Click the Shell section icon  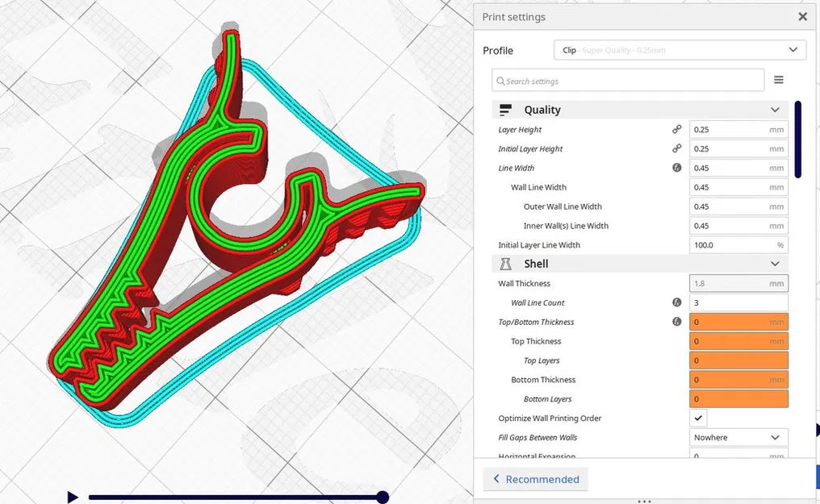pos(505,264)
